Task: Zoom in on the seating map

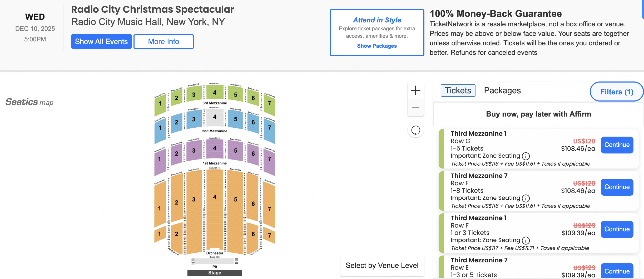Action: pos(415,90)
